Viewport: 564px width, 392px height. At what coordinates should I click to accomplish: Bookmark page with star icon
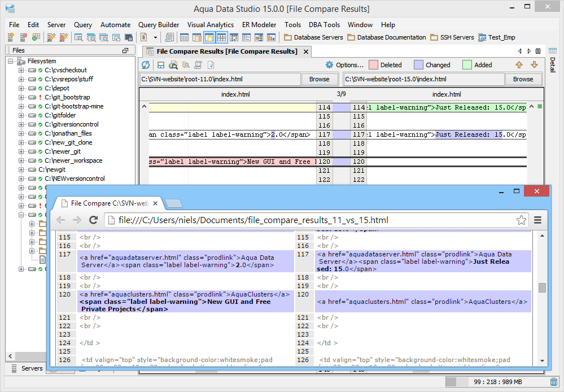pyautogui.click(x=521, y=220)
